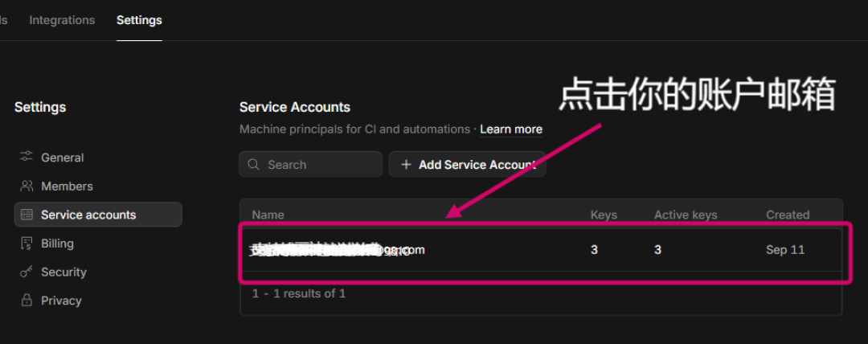Image resolution: width=868 pixels, height=344 pixels.
Task: Click the Security key icon
Action: [x=26, y=272]
